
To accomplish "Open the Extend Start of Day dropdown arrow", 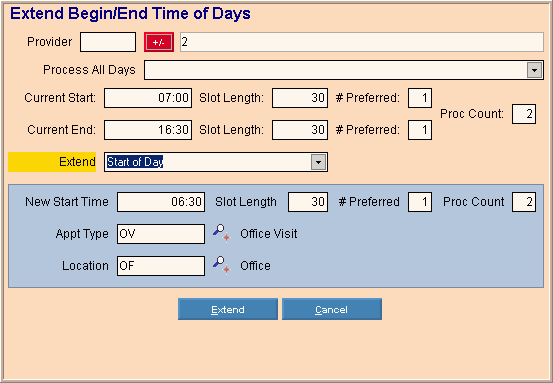I will tap(318, 162).
